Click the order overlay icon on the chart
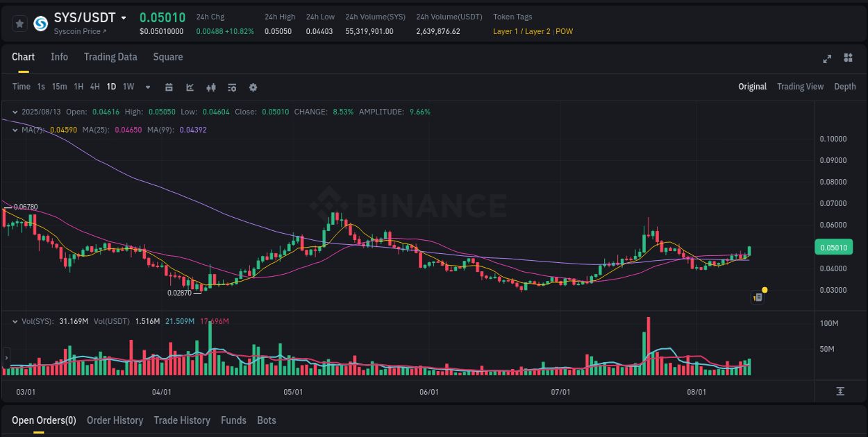 point(758,297)
